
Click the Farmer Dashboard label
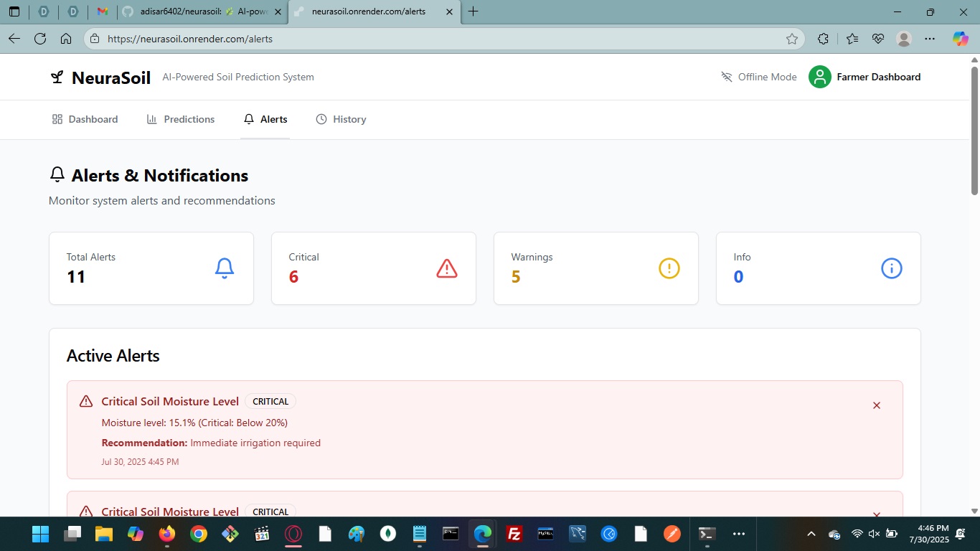coord(879,77)
